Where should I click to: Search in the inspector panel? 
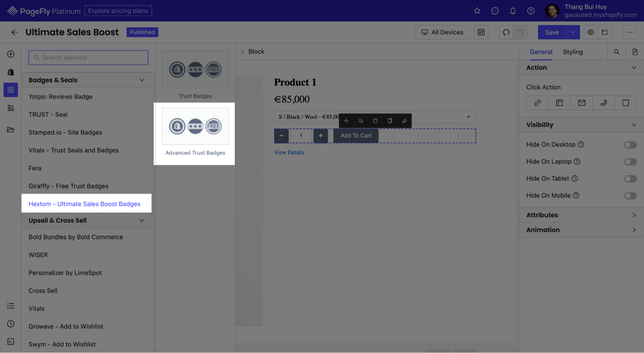[616, 52]
